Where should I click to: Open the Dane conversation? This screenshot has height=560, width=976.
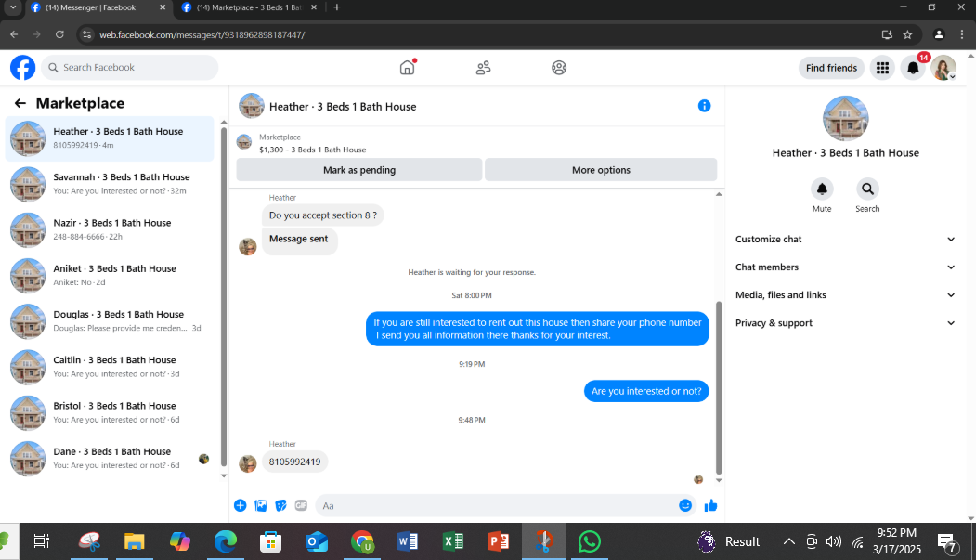click(110, 458)
